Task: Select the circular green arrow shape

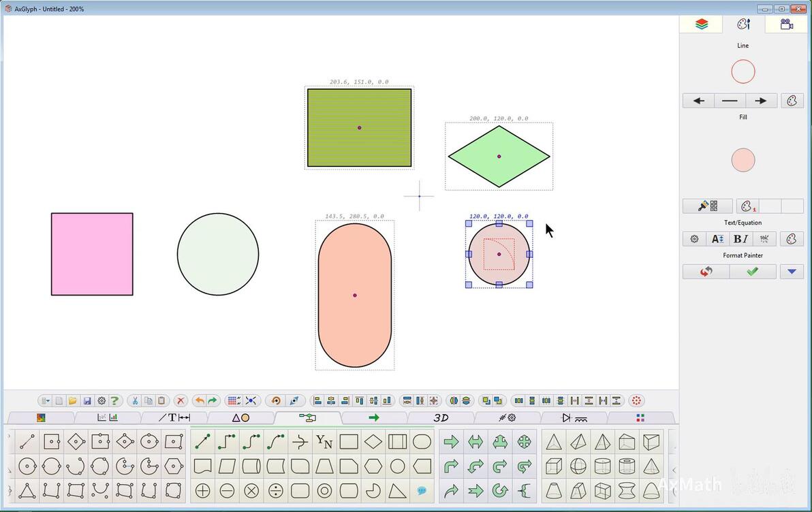Action: tap(500, 490)
